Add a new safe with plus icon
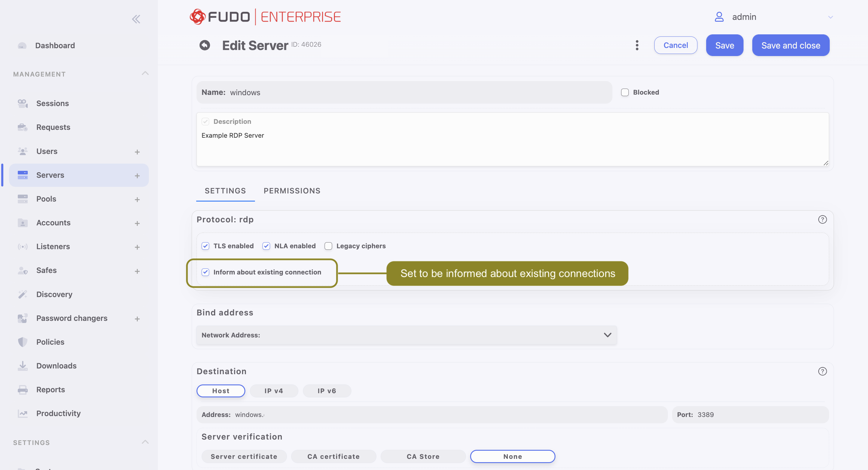 (137, 271)
